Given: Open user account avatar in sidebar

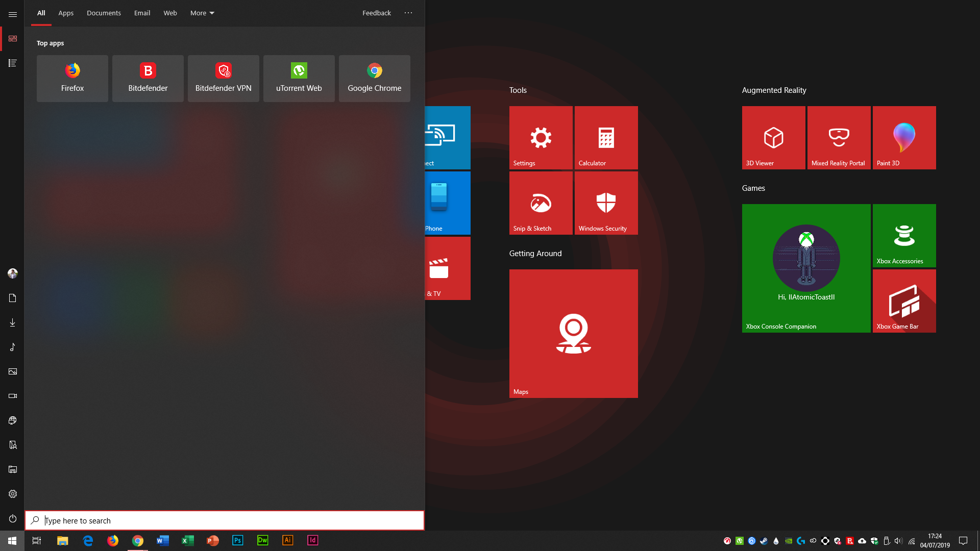Looking at the screenshot, I should click(12, 273).
